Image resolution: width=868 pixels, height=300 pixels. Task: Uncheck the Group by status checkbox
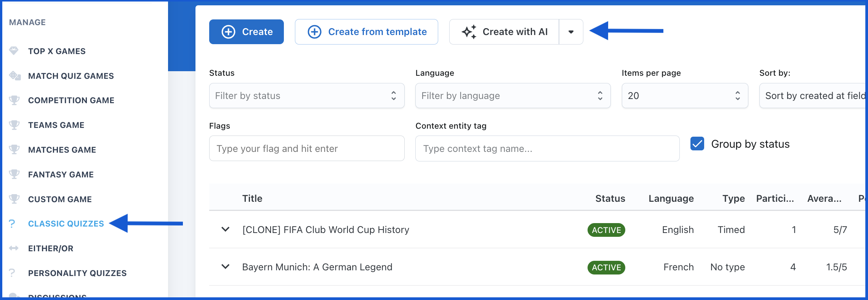[697, 144]
